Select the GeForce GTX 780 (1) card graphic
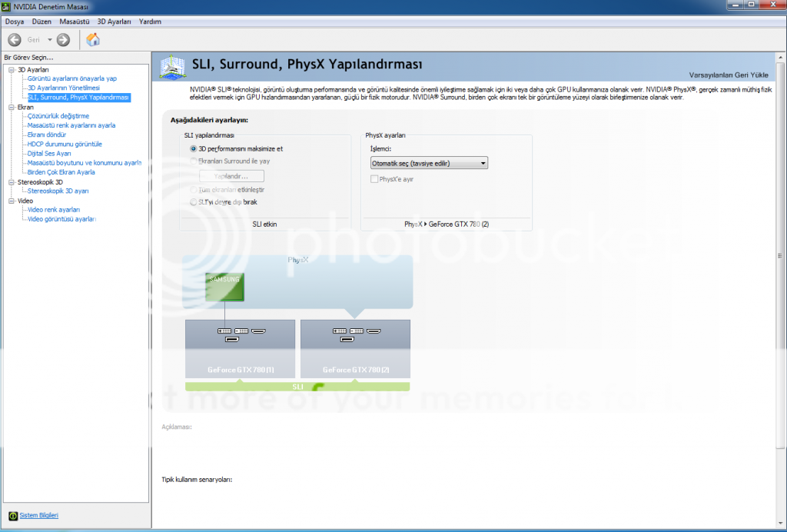Viewport: 787px width, 532px height. pos(240,349)
